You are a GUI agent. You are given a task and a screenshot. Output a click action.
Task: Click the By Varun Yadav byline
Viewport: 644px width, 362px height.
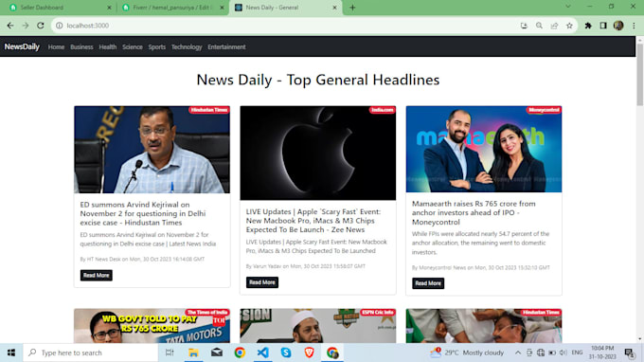coord(306,266)
